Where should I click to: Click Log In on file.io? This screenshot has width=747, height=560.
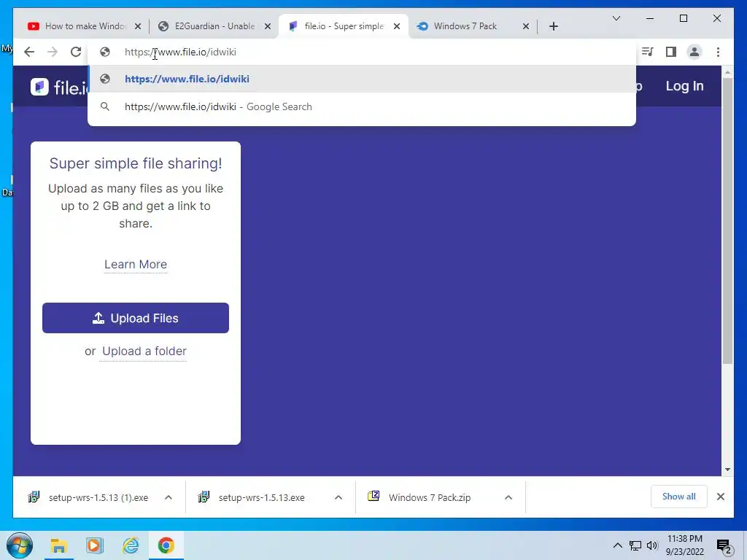click(684, 86)
